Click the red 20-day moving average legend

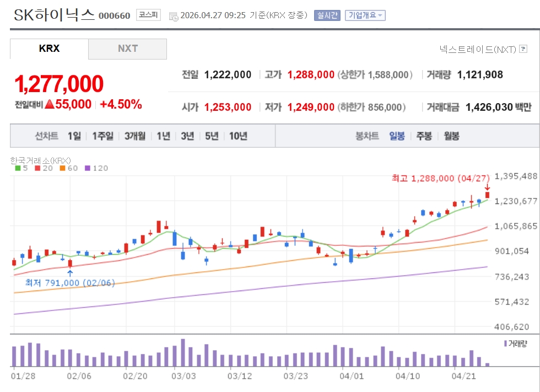click(x=44, y=168)
